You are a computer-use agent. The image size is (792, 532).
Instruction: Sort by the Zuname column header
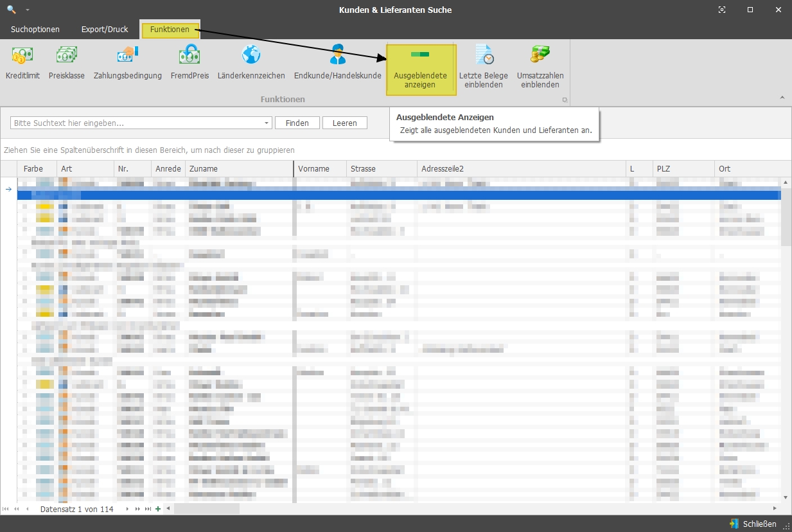(x=240, y=168)
